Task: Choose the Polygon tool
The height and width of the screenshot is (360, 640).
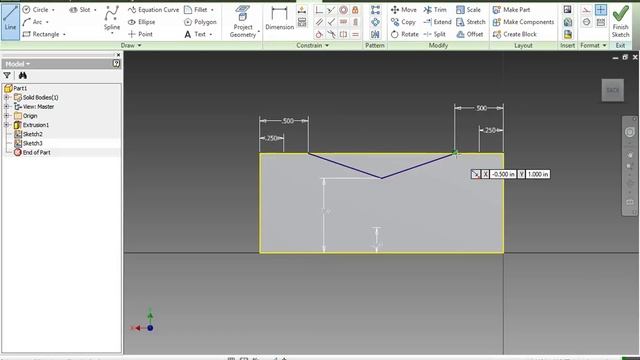Action: coord(200,22)
